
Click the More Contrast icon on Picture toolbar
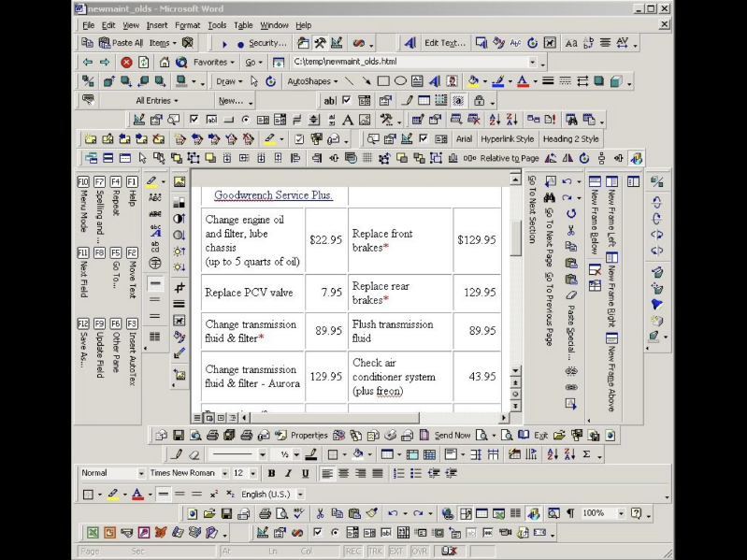coord(180,219)
